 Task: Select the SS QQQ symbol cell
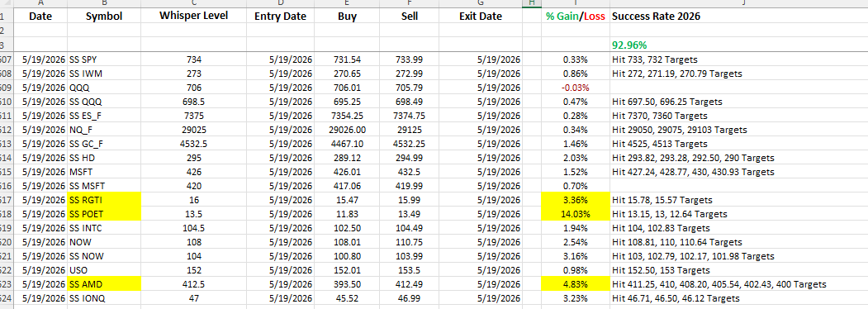click(x=104, y=102)
